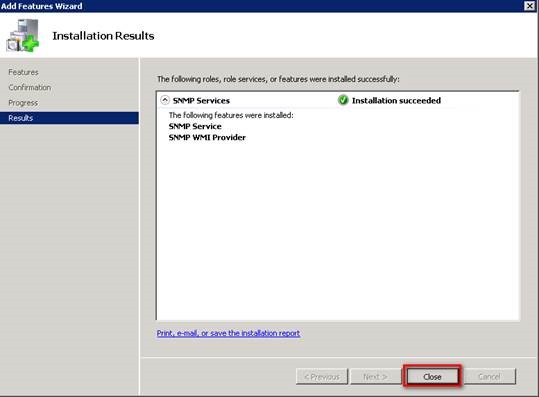Screen dimensions: 539x397
Task: Click the disabled Next button
Action: click(x=375, y=377)
